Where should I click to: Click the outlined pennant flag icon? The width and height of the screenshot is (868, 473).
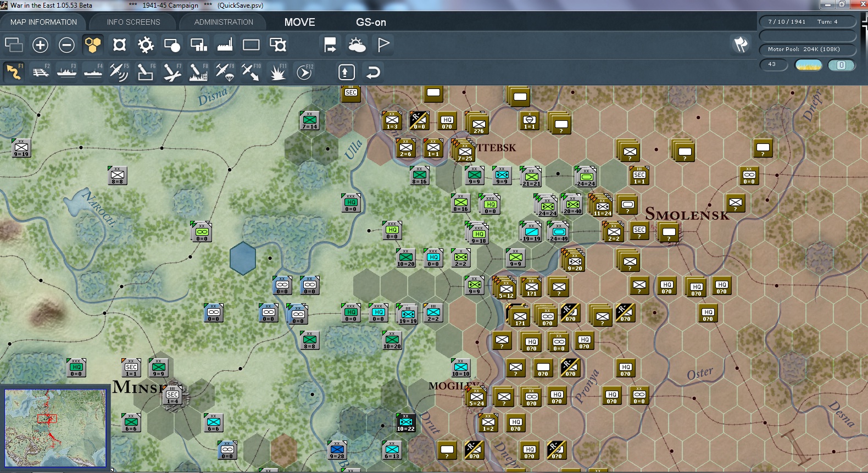tap(383, 44)
